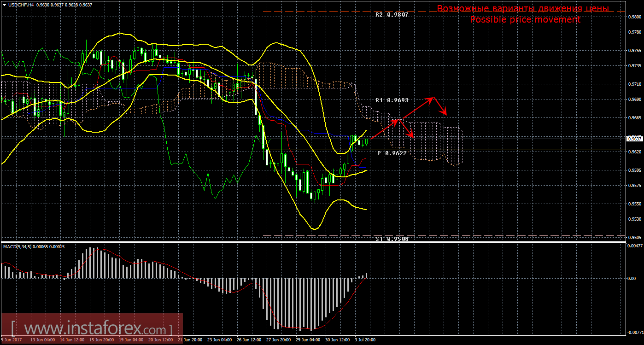Click the 0.9550 price axis value
The height and width of the screenshot is (345, 644).
click(x=635, y=203)
